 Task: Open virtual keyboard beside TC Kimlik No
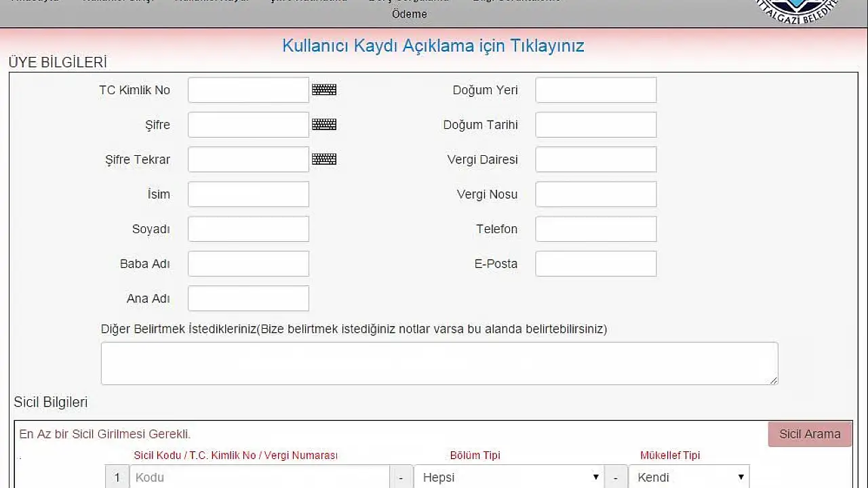click(324, 89)
